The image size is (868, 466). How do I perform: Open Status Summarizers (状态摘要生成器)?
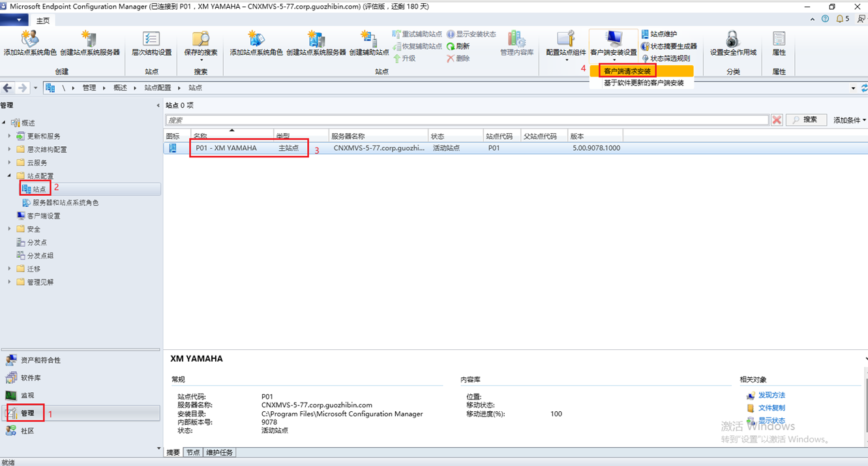pyautogui.click(x=668, y=46)
